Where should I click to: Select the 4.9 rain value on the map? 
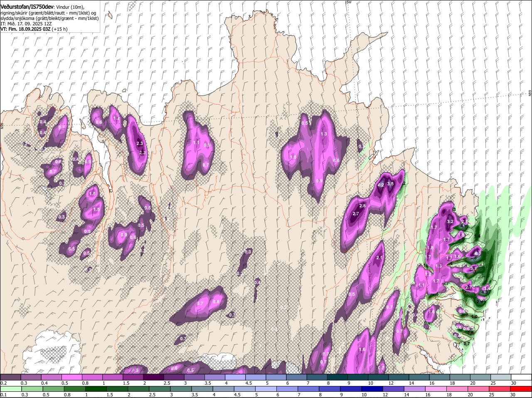coord(464,226)
